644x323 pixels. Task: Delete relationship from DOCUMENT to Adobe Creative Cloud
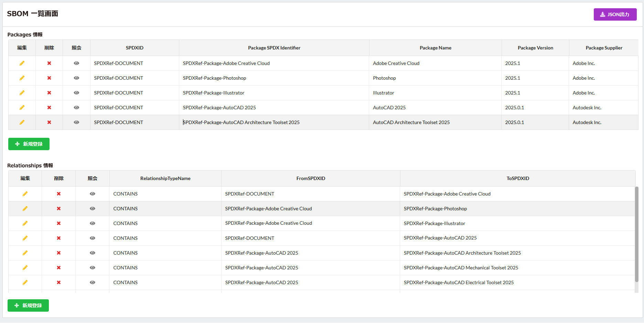pos(59,194)
